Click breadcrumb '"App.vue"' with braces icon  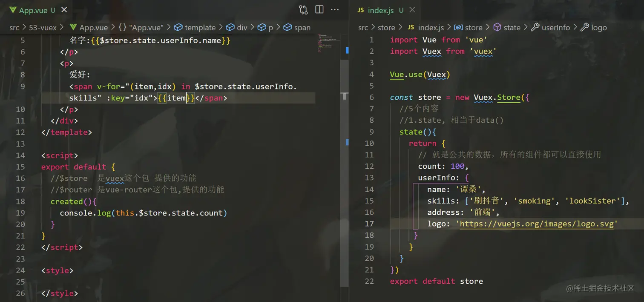[141, 28]
